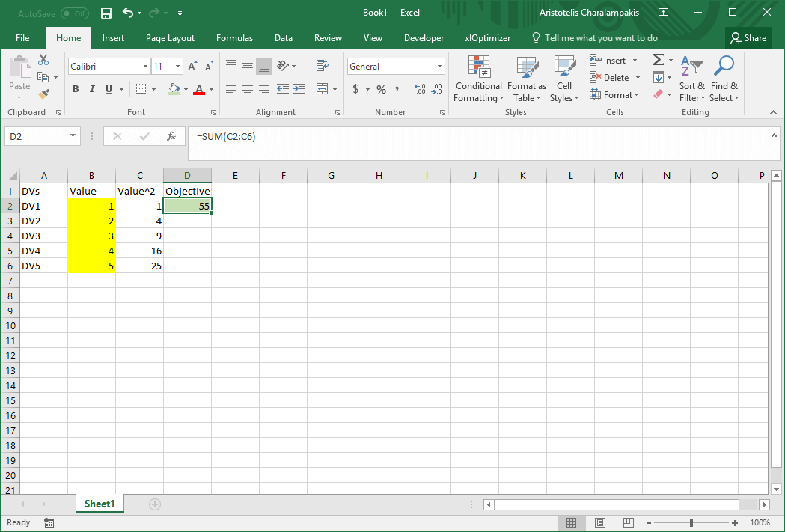This screenshot has width=785, height=532.
Task: Select cell D2 containing 55
Action: tap(187, 206)
